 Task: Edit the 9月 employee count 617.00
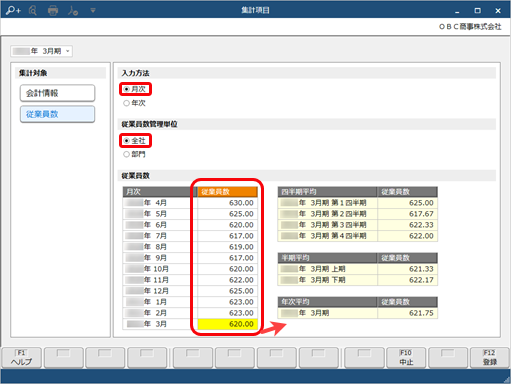pyautogui.click(x=228, y=258)
